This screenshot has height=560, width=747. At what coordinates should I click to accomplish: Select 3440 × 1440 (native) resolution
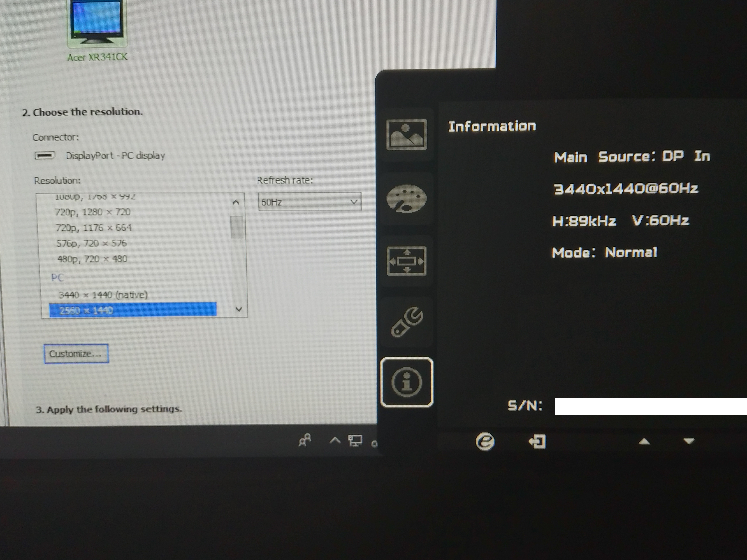click(103, 295)
